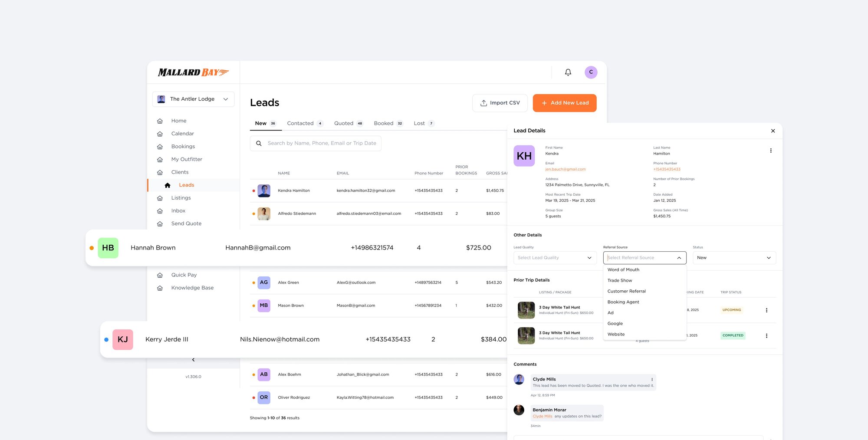Switch to the Quoted leads tab

[x=344, y=123]
